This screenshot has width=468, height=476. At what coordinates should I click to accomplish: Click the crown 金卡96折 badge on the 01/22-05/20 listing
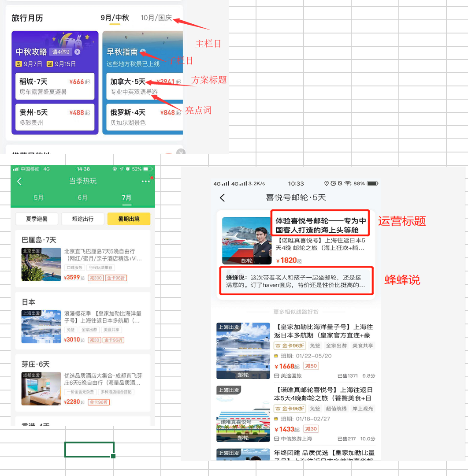click(x=289, y=346)
